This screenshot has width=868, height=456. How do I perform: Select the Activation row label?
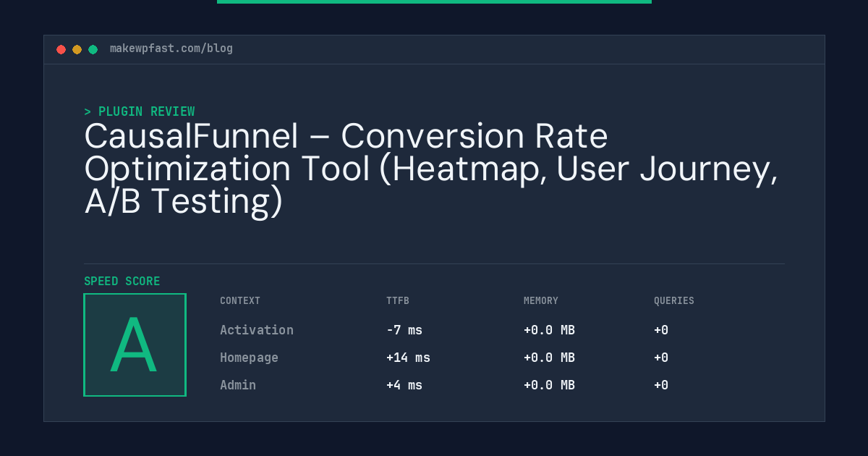coord(257,330)
